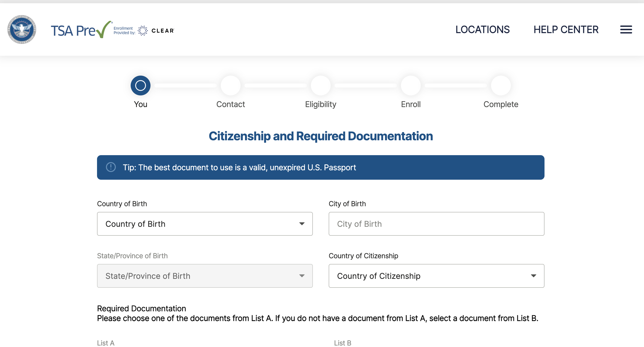Select the Enroll step circle
Screen dimensions: 644x347
click(x=411, y=85)
